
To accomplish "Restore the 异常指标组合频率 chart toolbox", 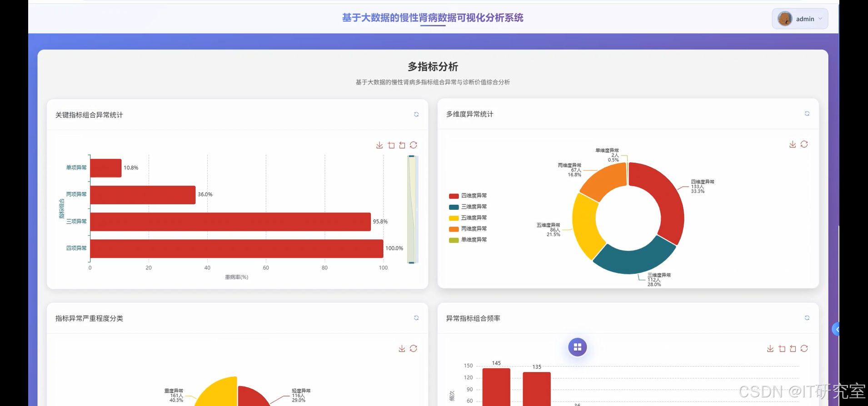I will [x=804, y=348].
